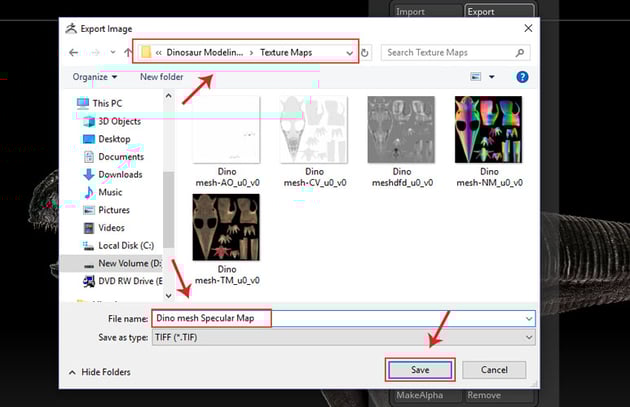Create a New folder
This screenshot has height=407, width=630.
162,77
